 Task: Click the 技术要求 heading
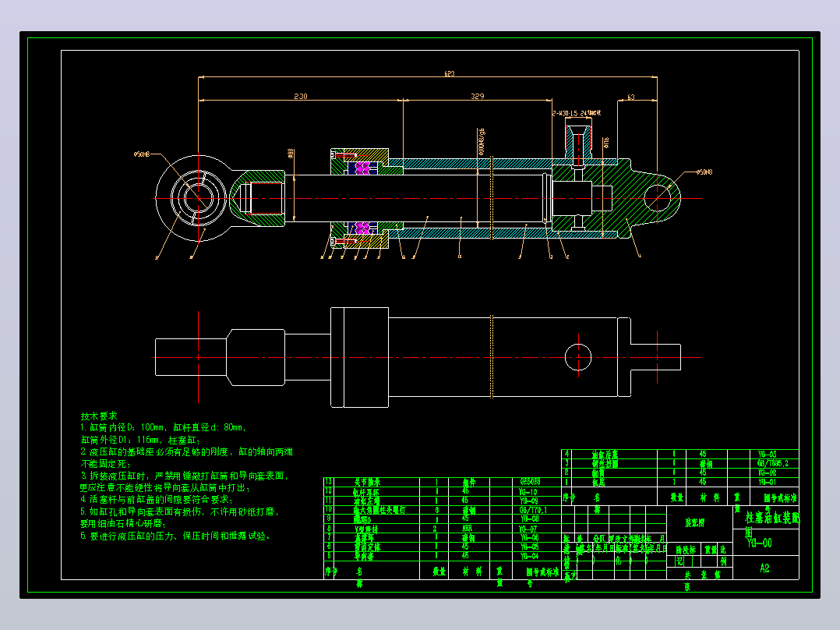click(98, 416)
